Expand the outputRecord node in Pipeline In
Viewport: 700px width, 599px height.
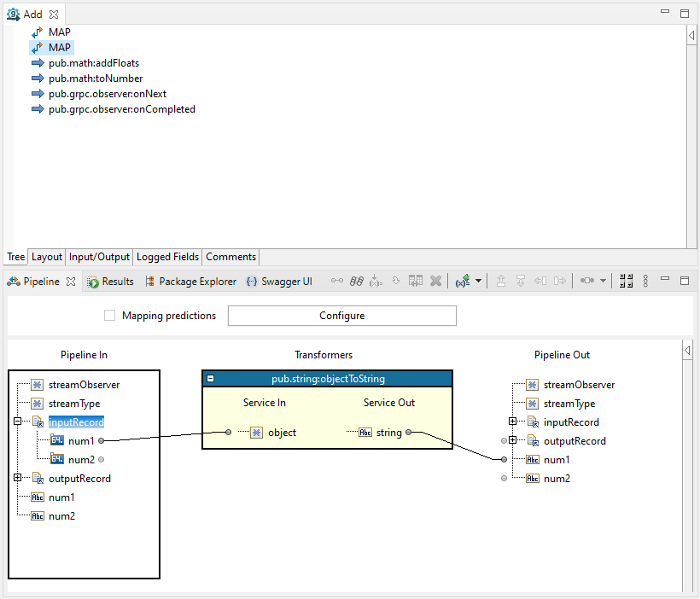tap(18, 479)
